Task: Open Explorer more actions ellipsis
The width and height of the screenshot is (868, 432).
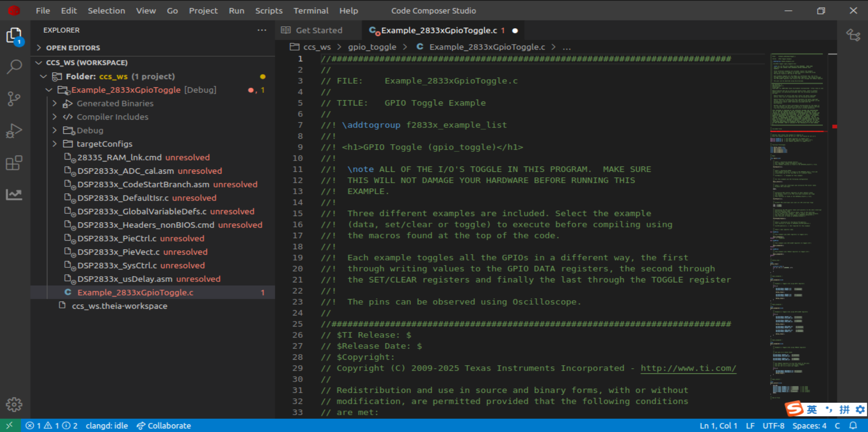Action: tap(262, 30)
